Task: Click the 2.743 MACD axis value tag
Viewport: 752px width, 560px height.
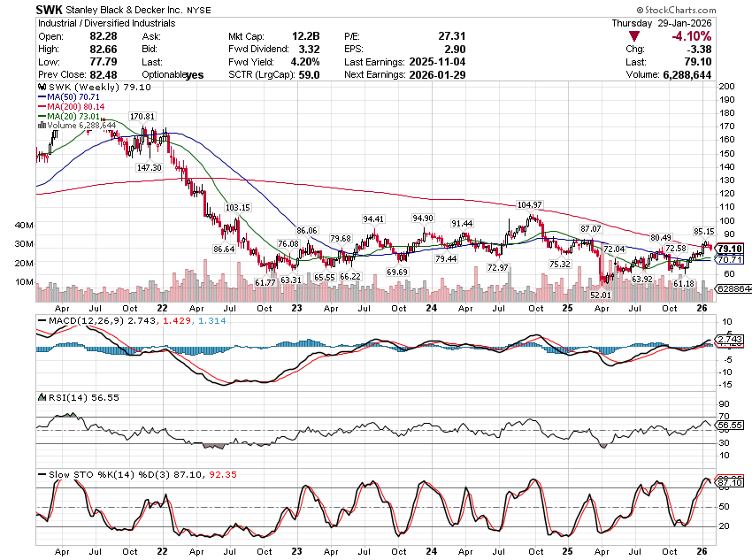Action: coord(729,340)
